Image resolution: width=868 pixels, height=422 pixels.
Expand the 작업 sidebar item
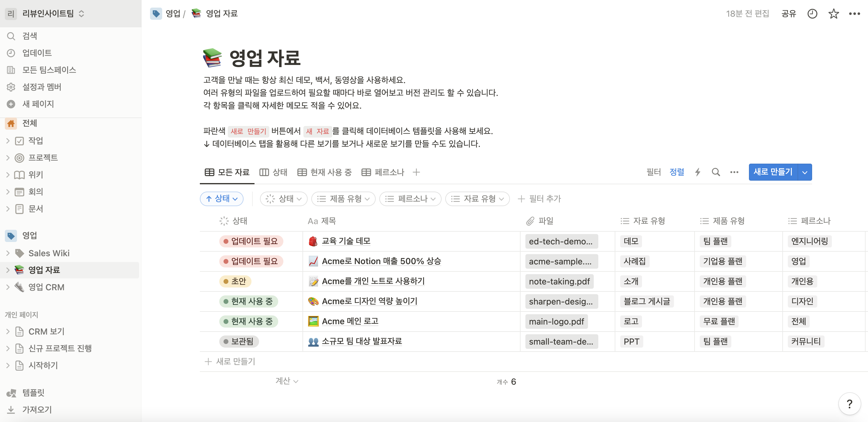pos(8,141)
